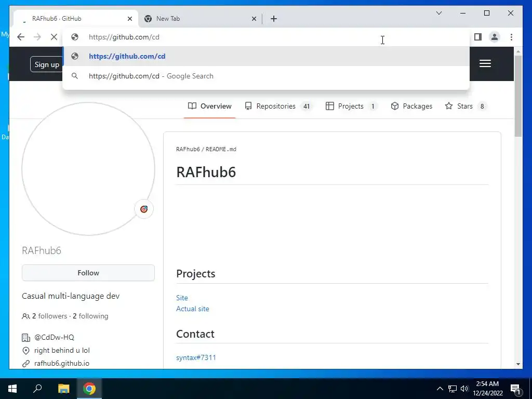Click the RAFhub6 profile avatar image
The width and height of the screenshot is (532, 399).
88,169
